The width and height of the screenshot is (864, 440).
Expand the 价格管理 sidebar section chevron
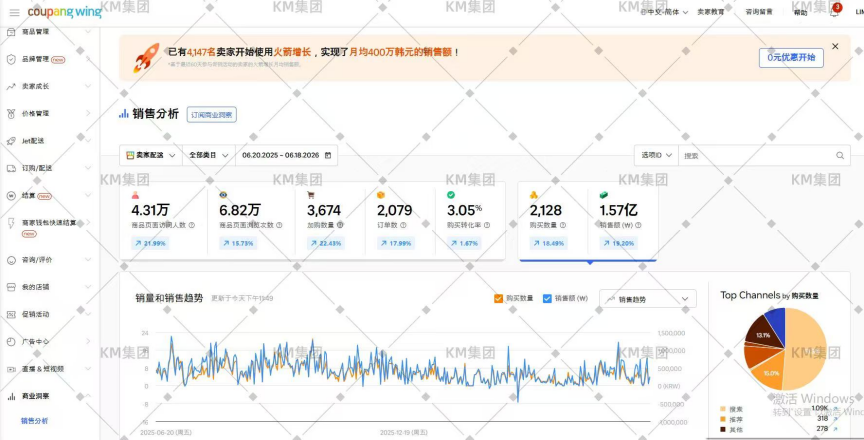pyautogui.click(x=88, y=113)
